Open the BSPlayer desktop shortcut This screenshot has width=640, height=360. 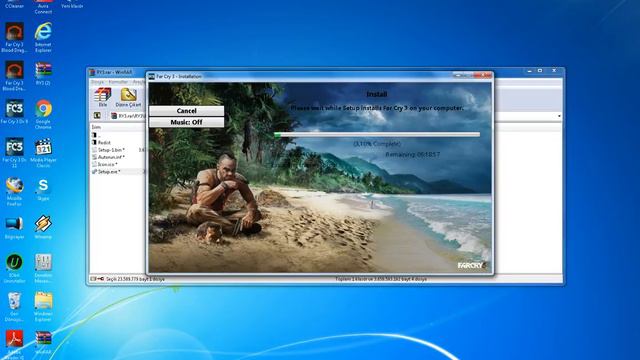point(14,227)
